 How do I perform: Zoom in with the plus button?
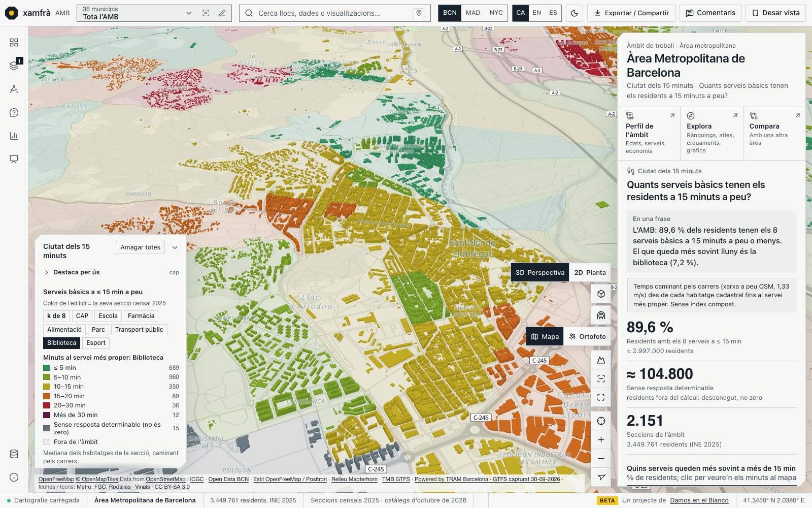pos(601,440)
